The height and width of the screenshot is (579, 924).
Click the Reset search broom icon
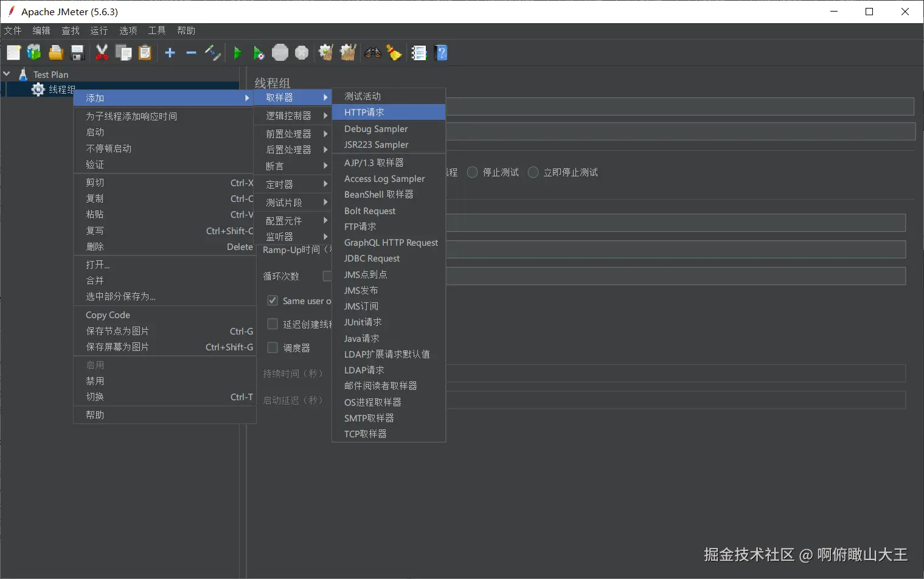[x=394, y=53]
